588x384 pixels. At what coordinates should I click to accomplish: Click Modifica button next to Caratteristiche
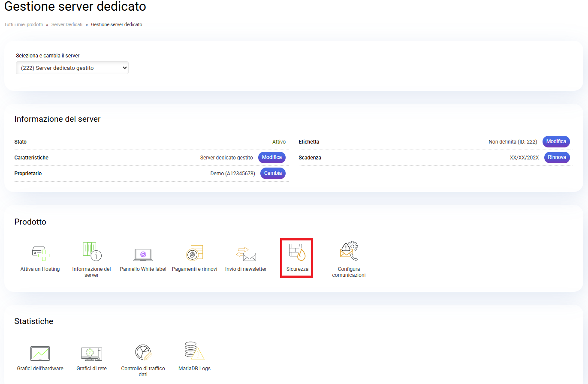tap(271, 157)
